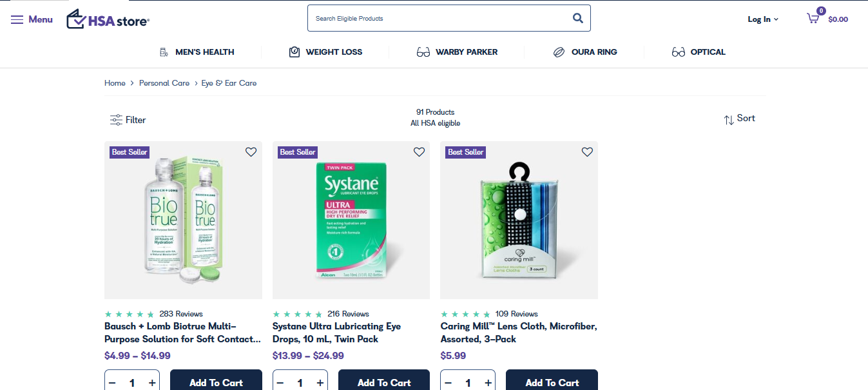Image resolution: width=868 pixels, height=390 pixels.
Task: Toggle wishlist heart on Systane Ultra drops
Action: [x=420, y=152]
